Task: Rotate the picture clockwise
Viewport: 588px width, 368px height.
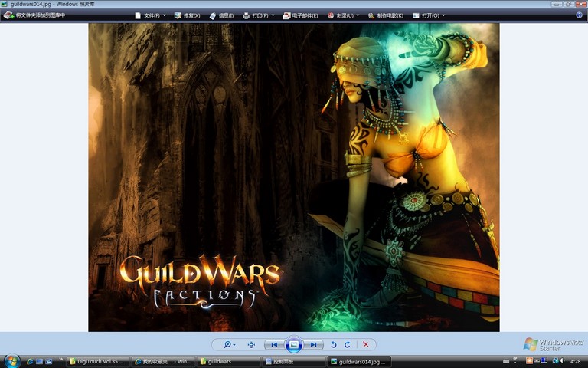Action: (x=348, y=344)
